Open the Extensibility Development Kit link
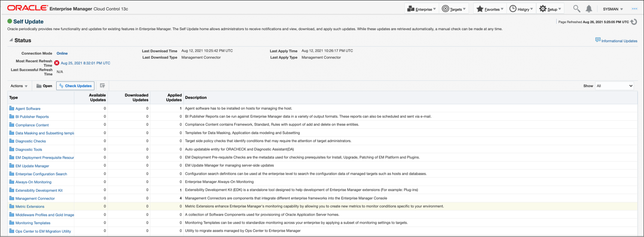 [39, 190]
